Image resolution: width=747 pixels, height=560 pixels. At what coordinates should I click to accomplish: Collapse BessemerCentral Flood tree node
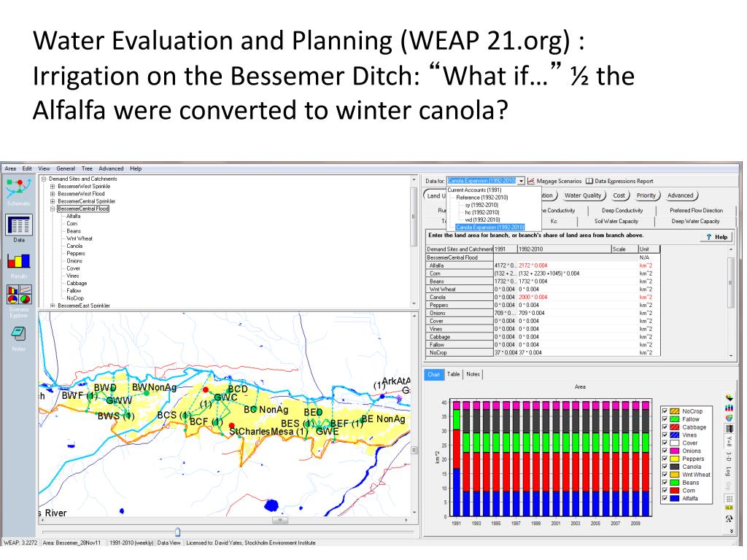[x=53, y=209]
